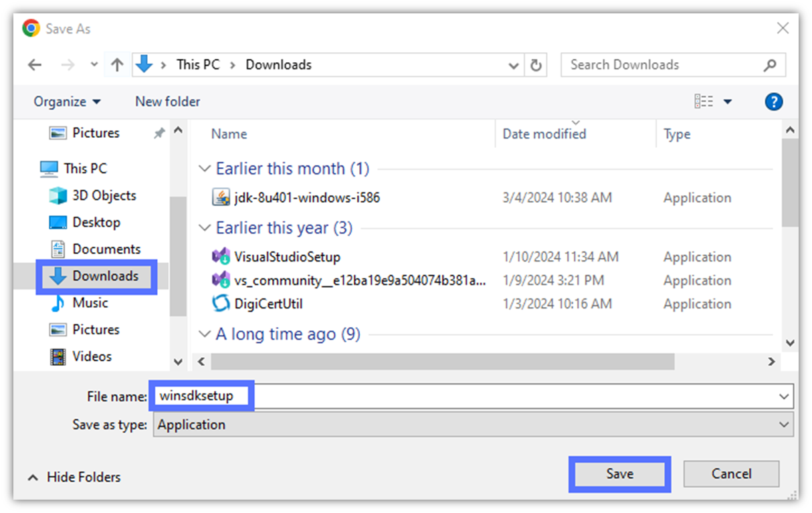Refresh the Downloads folder view
The image size is (812, 513).
coord(536,64)
